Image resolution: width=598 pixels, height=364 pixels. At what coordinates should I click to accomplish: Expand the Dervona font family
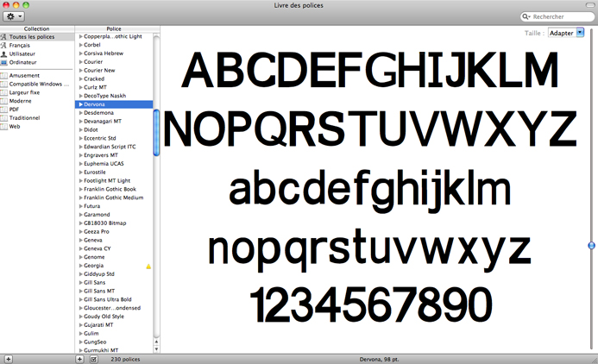pyautogui.click(x=81, y=104)
